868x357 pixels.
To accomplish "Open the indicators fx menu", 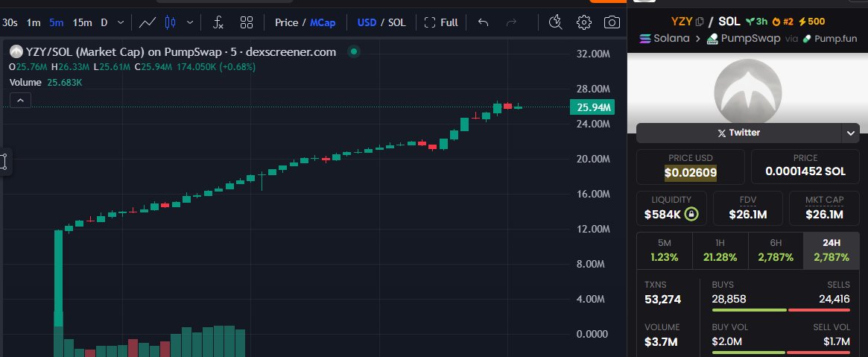I will 218,22.
